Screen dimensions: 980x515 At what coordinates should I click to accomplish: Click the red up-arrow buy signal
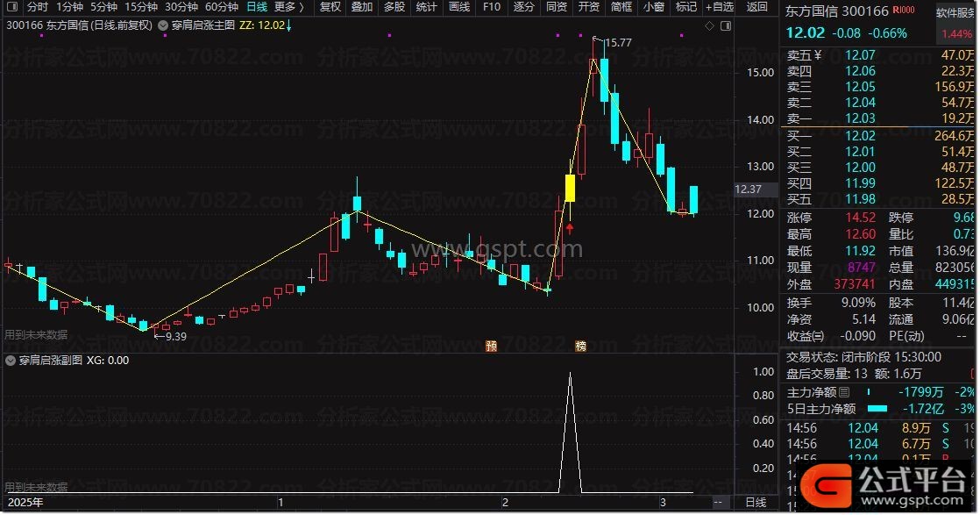coord(570,229)
